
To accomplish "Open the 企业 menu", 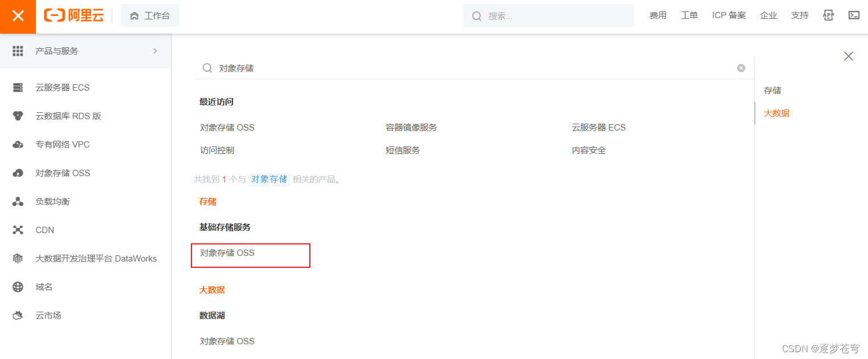I will coord(768,15).
